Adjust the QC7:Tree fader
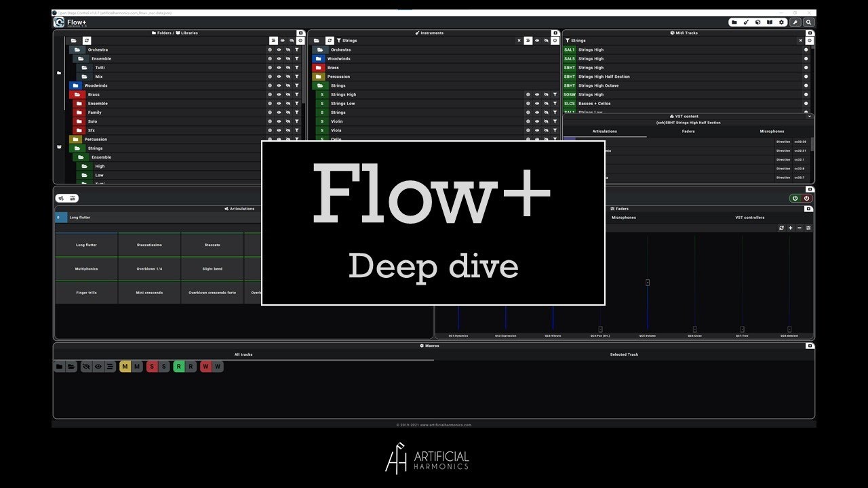This screenshot has width=868, height=488. click(742, 329)
